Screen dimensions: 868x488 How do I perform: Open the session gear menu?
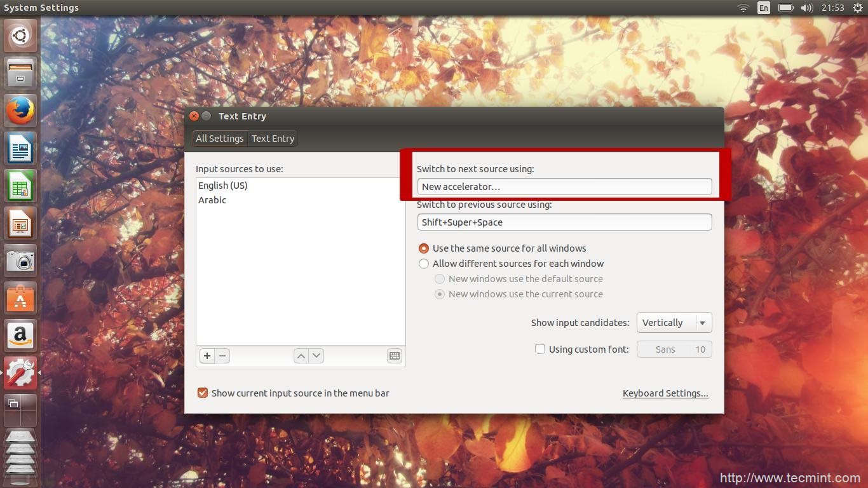coord(857,8)
